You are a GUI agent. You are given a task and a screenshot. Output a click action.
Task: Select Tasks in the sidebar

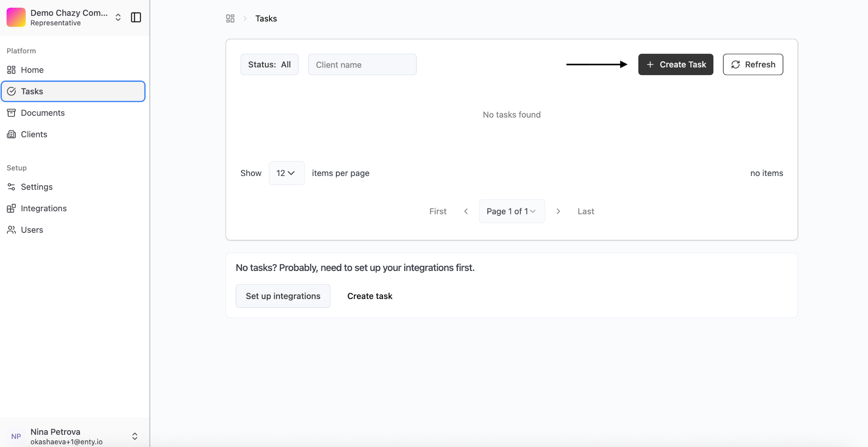click(73, 91)
